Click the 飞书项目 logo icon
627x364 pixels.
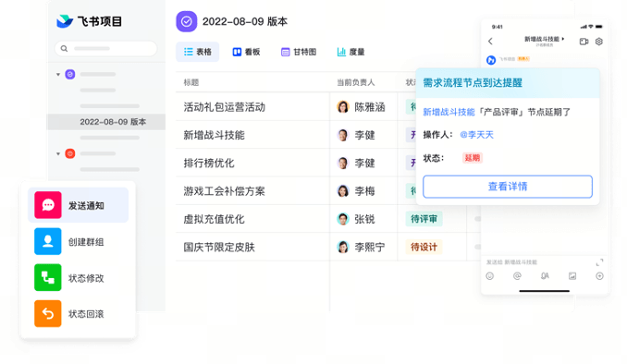pyautogui.click(x=65, y=21)
